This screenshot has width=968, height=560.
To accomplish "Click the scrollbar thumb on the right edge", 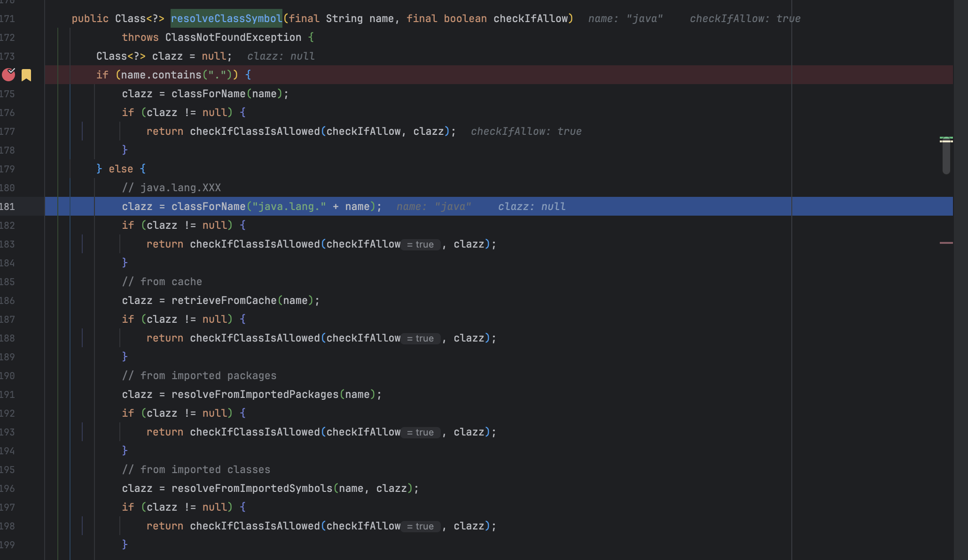I will (x=946, y=158).
